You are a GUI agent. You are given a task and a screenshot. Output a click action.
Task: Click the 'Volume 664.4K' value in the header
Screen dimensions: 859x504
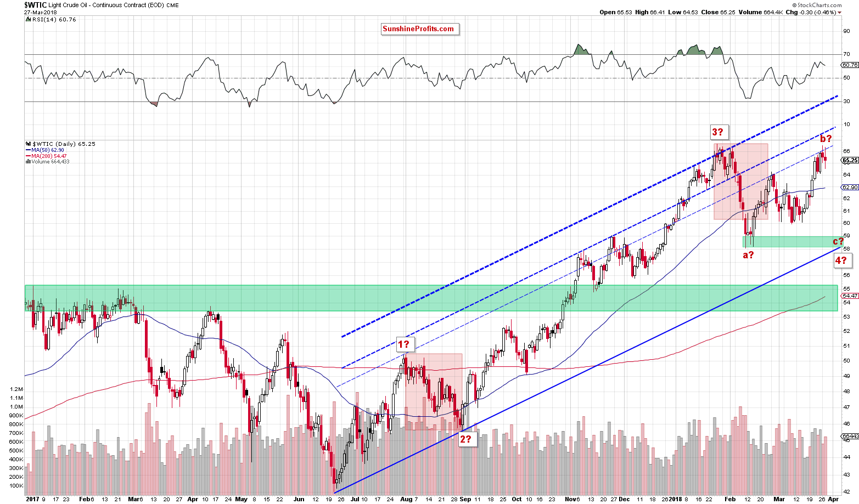760,12
